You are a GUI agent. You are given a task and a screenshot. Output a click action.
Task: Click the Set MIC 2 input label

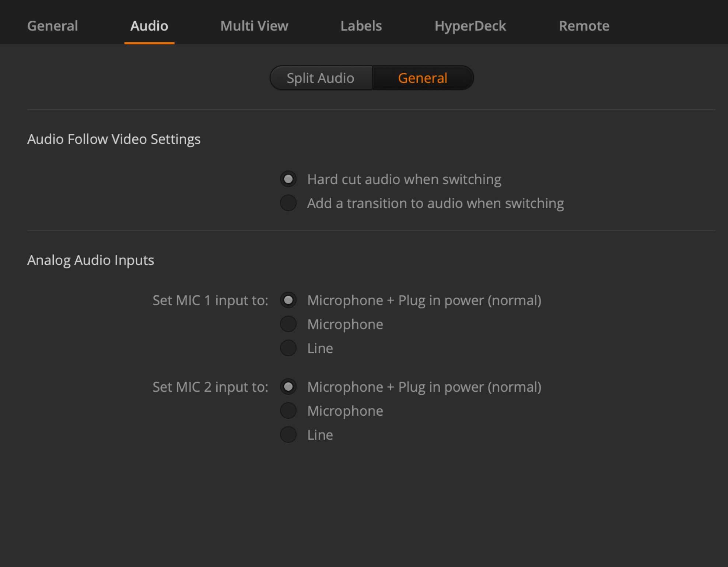click(210, 387)
